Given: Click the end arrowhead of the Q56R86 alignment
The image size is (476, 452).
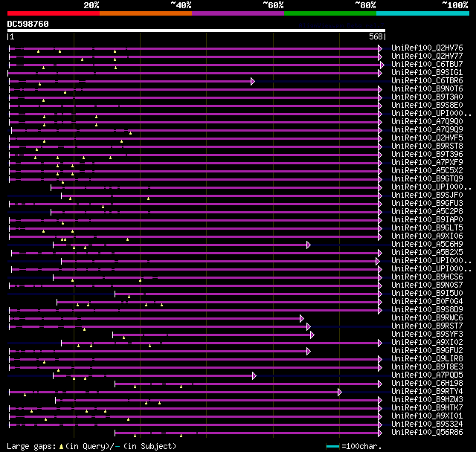Looking at the screenshot, I should (380, 433).
